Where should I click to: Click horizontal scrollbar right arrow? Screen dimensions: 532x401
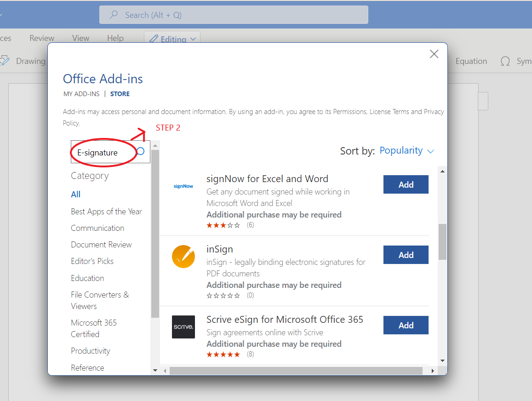click(x=433, y=371)
